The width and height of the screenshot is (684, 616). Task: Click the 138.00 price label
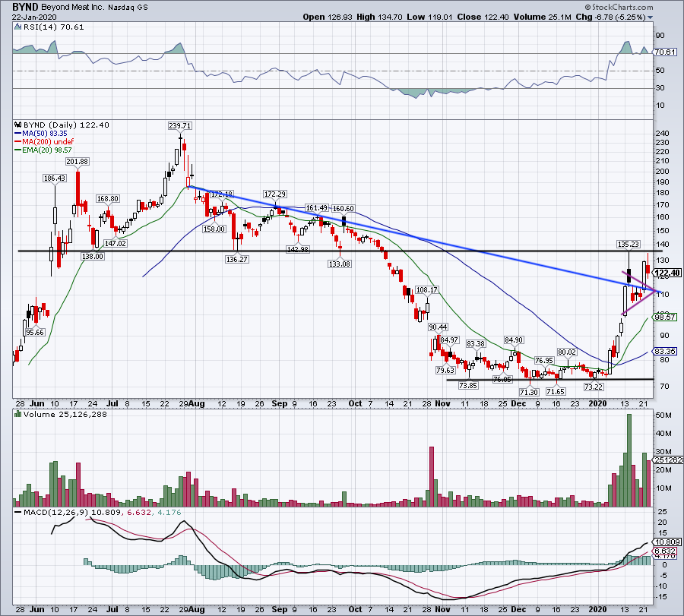(93, 256)
